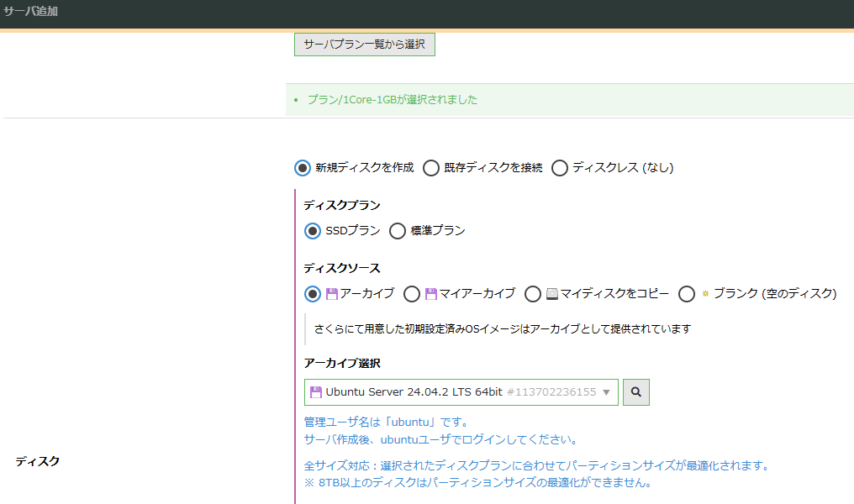Viewport: 854px width, 504px height.
Task: Click the ディスクソース heading
Action: (x=342, y=268)
